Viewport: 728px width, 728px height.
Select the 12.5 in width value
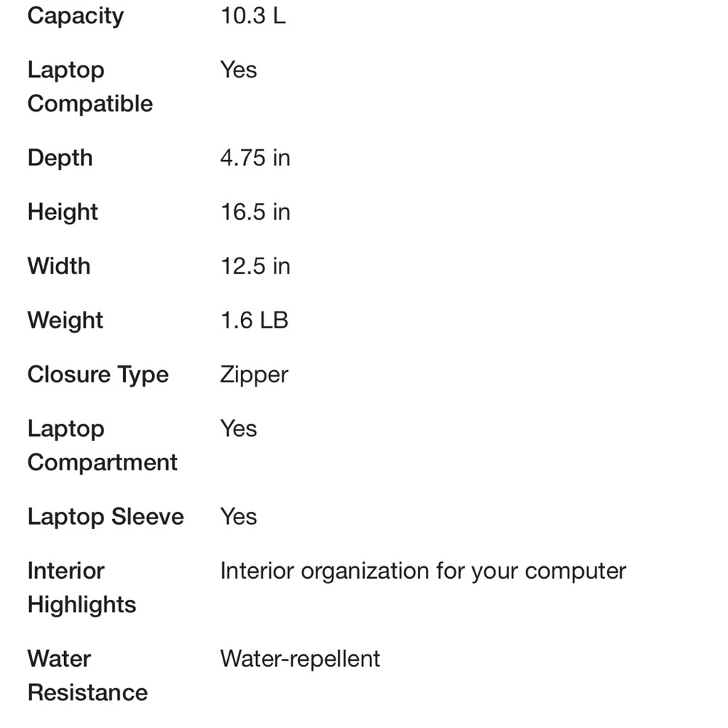pos(255,266)
